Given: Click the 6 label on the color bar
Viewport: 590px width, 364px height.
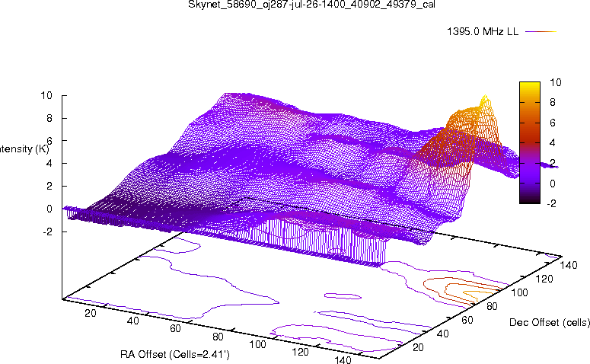Looking at the screenshot, I should click(x=553, y=123).
